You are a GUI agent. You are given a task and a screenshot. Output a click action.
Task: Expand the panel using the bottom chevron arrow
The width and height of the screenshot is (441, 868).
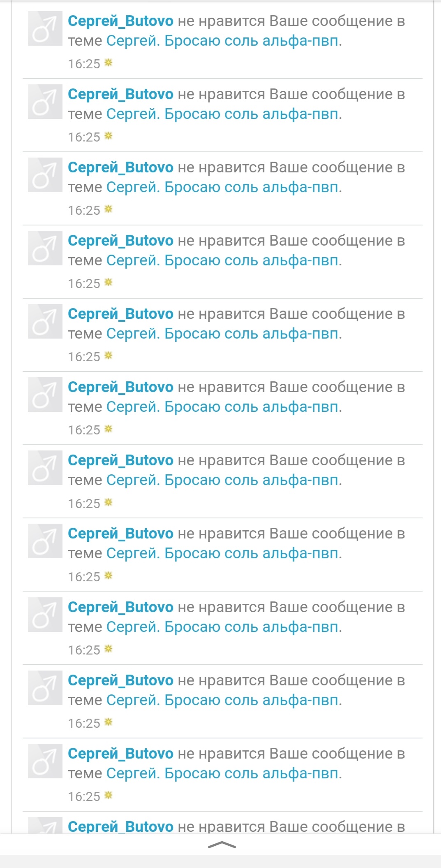[x=222, y=845]
